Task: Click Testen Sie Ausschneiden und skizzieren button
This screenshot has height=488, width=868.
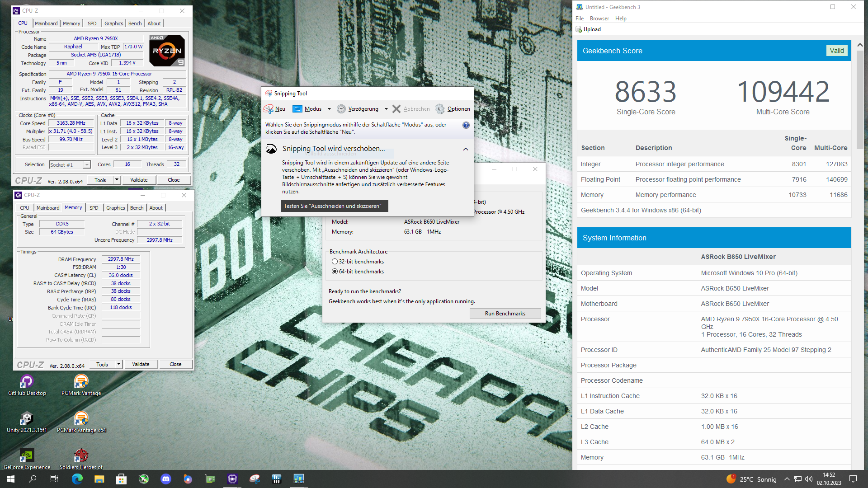Action: tap(335, 206)
